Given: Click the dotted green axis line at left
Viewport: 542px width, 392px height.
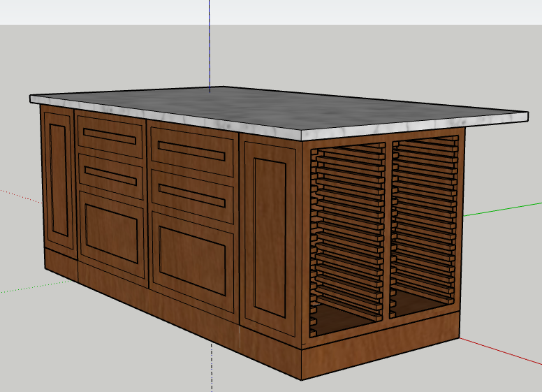Looking at the screenshot, I should pyautogui.click(x=21, y=289).
